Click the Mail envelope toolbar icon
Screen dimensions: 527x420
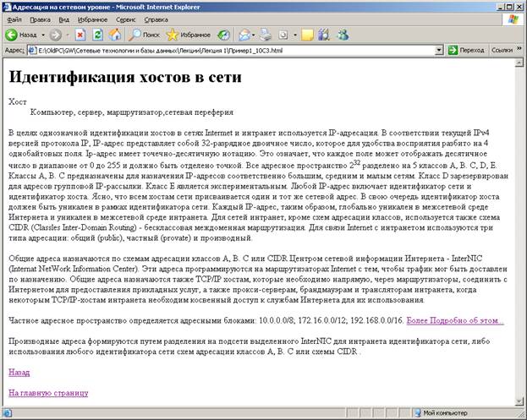pos(244,35)
